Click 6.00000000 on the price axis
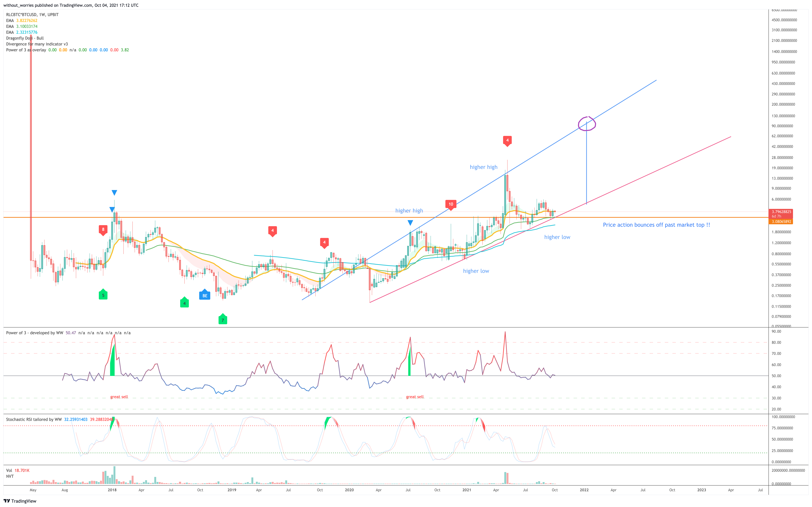 781,199
